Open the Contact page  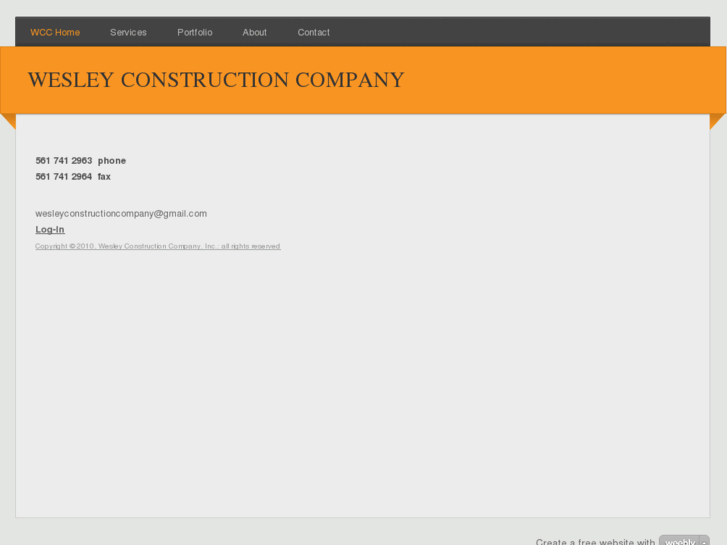coord(314,32)
